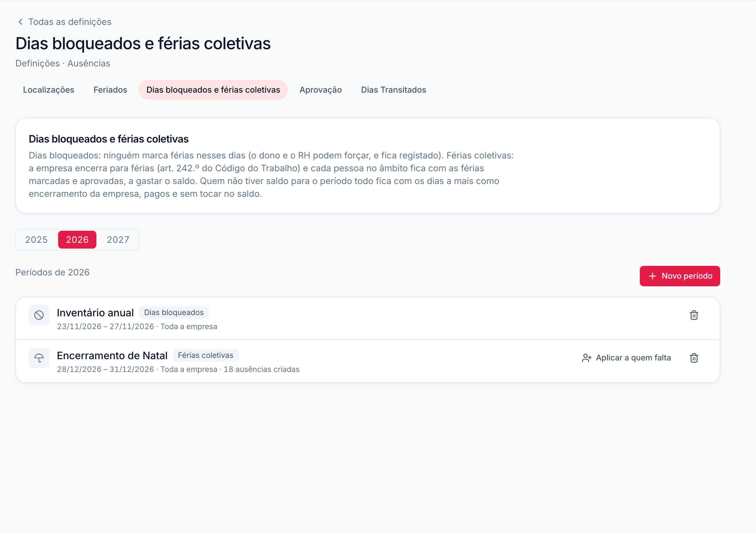Go to the Dias Transitados tab
The width and height of the screenshot is (756, 533).
(393, 90)
